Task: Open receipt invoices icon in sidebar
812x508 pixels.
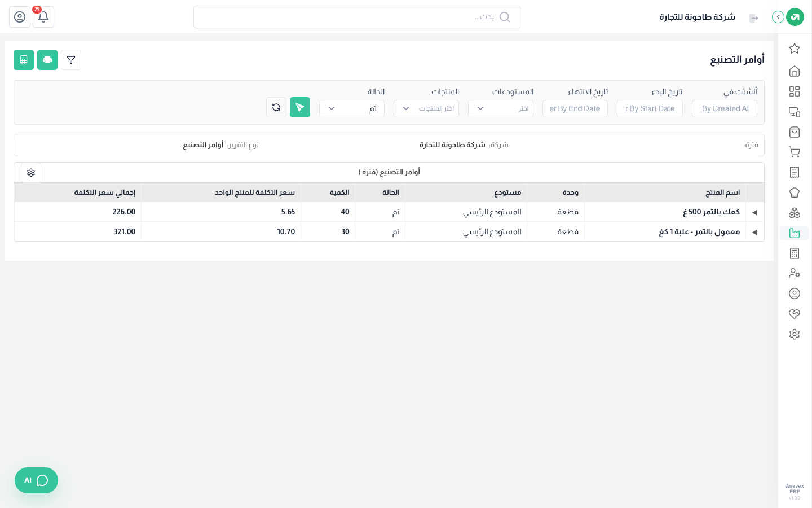Action: (x=795, y=172)
